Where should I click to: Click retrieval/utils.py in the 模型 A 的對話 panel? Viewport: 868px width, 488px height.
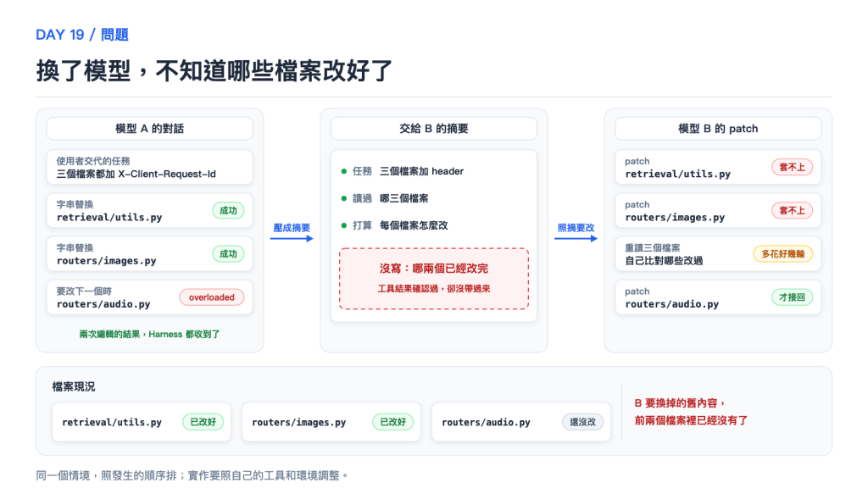pyautogui.click(x=109, y=218)
